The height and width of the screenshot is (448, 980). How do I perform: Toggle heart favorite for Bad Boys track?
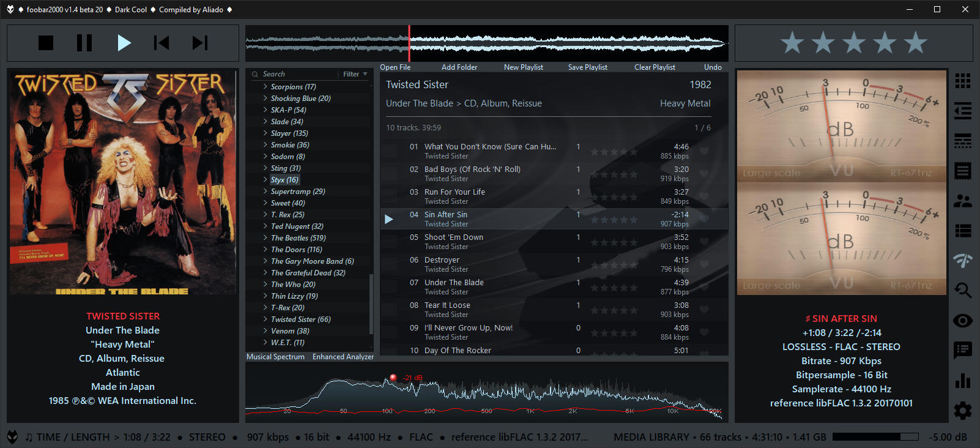coord(704,174)
